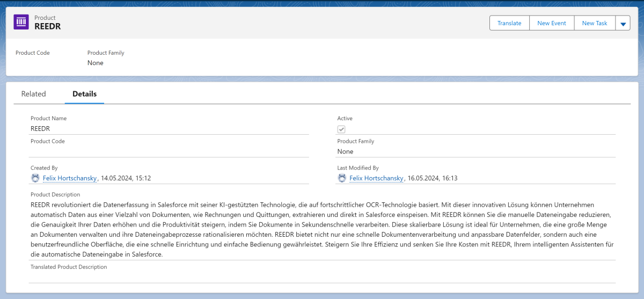
Task: Expand the more actions dropdown arrow
Action: coord(623,24)
